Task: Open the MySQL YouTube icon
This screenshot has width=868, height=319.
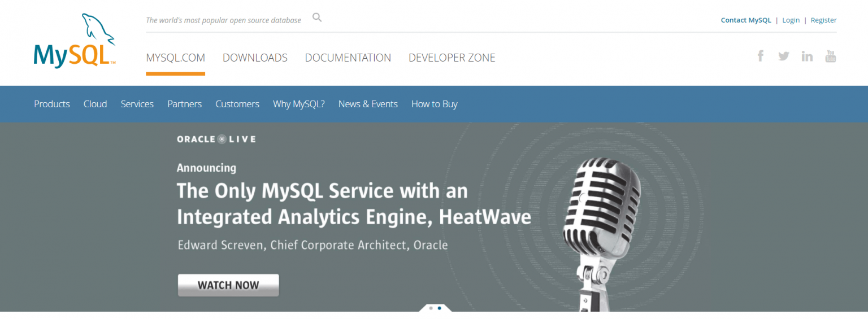Action: (830, 56)
